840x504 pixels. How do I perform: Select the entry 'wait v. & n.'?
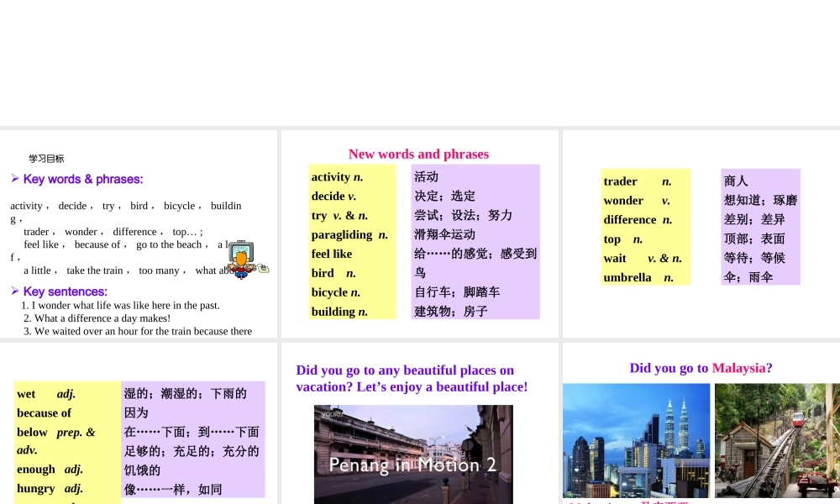[x=643, y=259]
